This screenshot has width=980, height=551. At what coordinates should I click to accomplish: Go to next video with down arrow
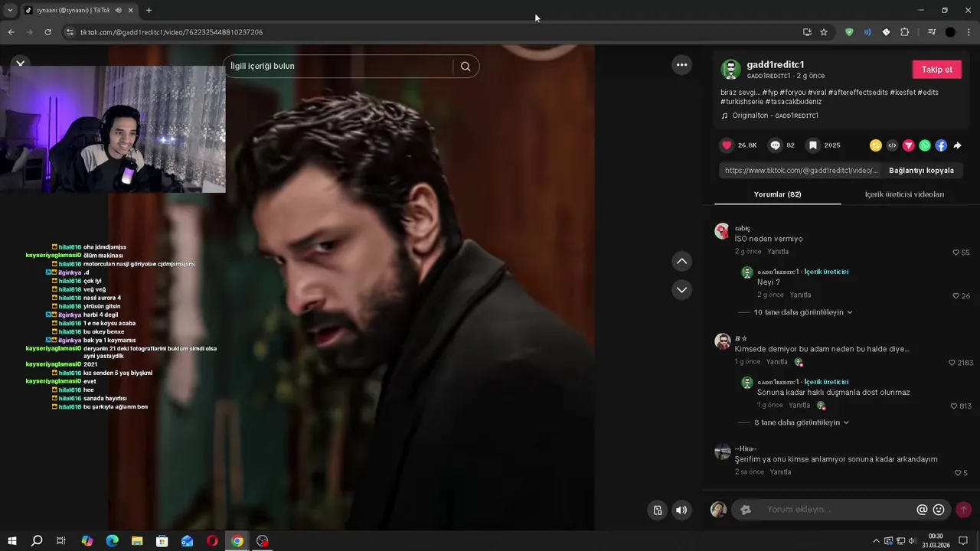coord(681,290)
